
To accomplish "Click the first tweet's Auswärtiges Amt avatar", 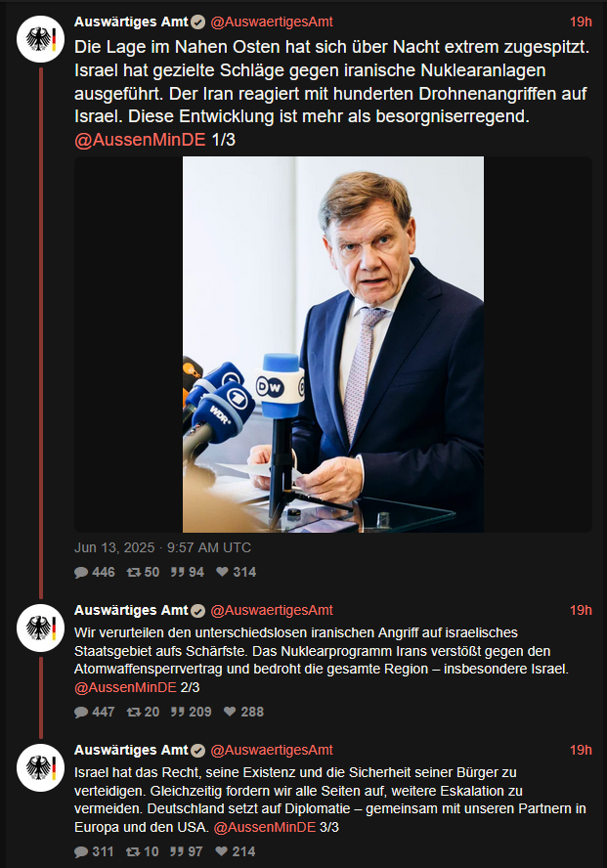I will (40, 39).
